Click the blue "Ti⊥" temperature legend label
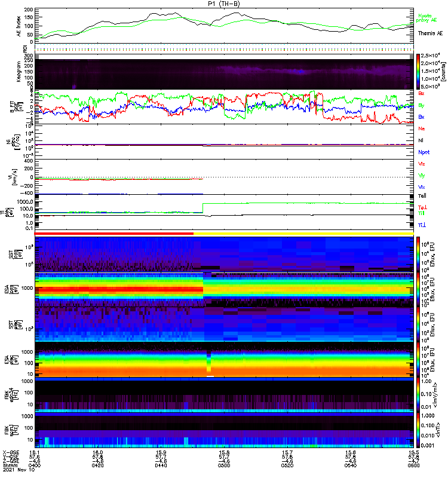448x478 pixels. pos(422,225)
